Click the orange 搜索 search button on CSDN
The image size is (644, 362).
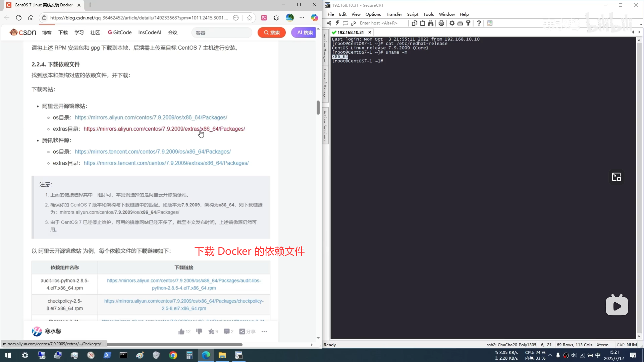click(x=272, y=33)
